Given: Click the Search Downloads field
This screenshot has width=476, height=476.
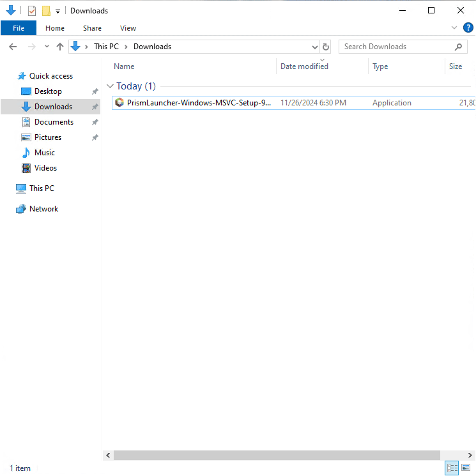Looking at the screenshot, I should tap(396, 47).
